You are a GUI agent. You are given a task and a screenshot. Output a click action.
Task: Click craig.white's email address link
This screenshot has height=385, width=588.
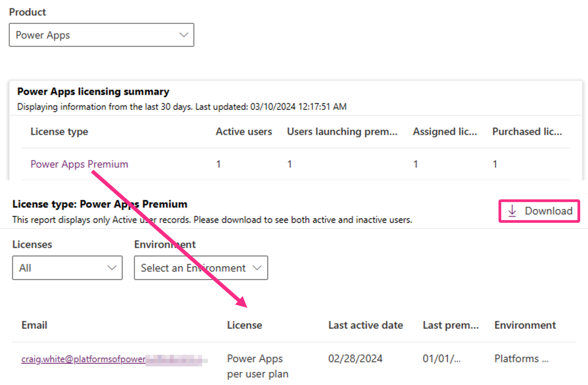(x=83, y=359)
